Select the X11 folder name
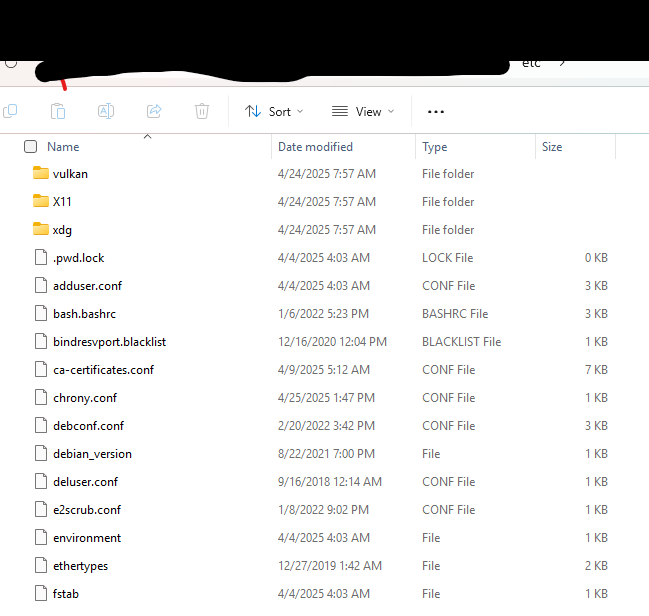Viewport: 649px width, 616px height. [62, 202]
